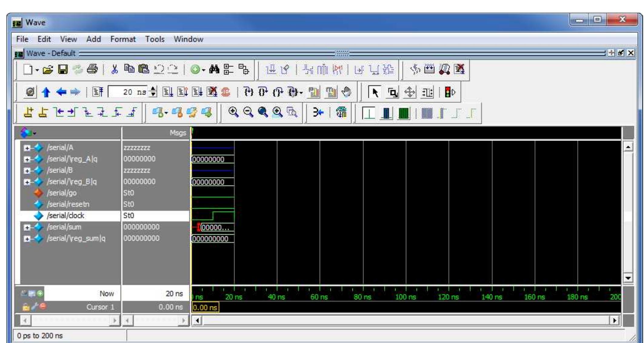
Task: Open the dropdown beside Step Current icon
Action: pyautogui.click(x=301, y=93)
